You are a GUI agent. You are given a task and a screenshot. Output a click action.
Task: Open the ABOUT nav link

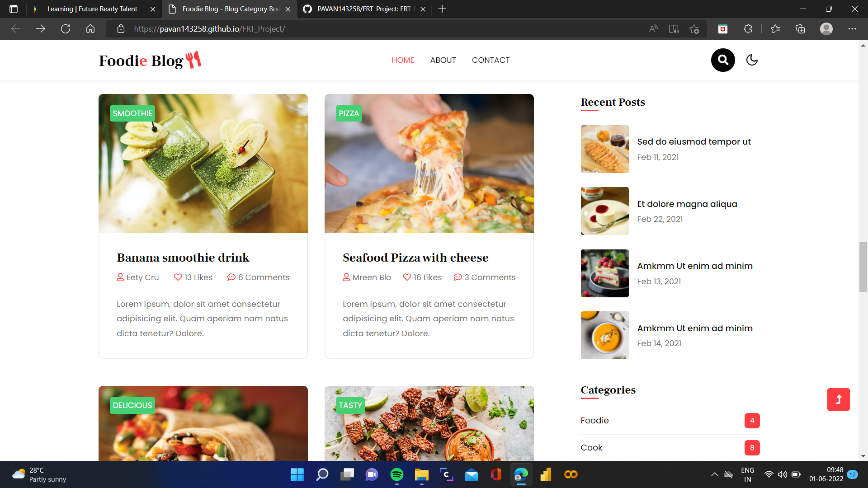pyautogui.click(x=443, y=60)
